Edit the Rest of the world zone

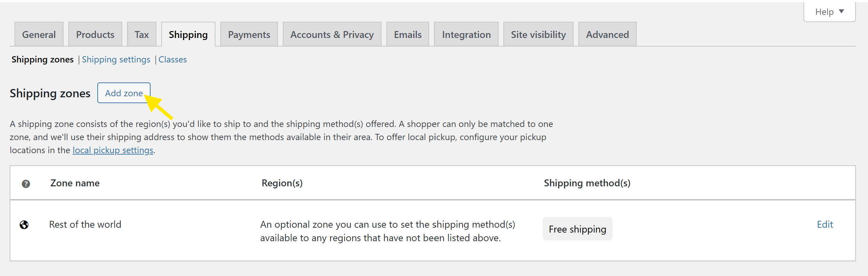point(825,225)
